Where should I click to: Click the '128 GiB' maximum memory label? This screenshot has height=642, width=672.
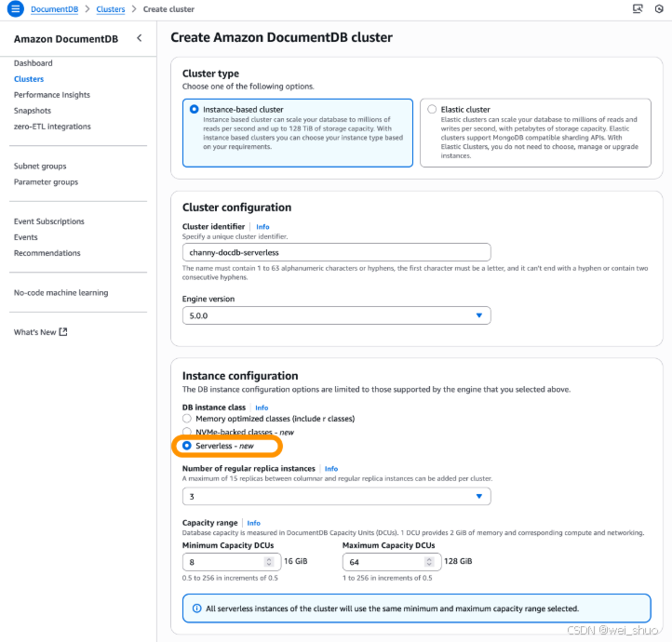[x=458, y=561]
